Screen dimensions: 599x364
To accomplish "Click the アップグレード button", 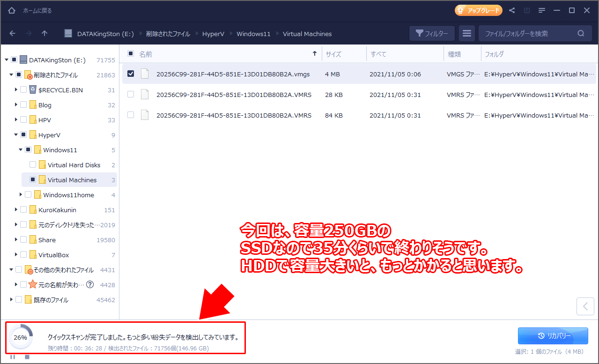I will pos(478,10).
